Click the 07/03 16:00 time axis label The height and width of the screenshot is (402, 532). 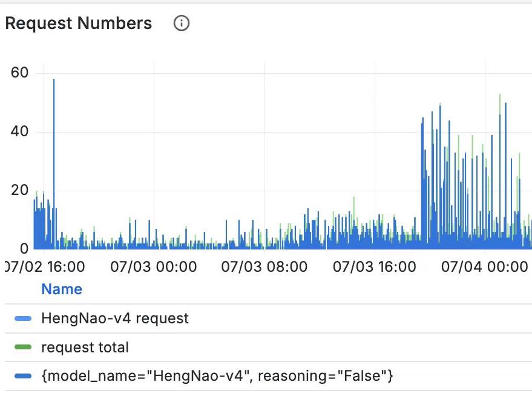tap(374, 267)
